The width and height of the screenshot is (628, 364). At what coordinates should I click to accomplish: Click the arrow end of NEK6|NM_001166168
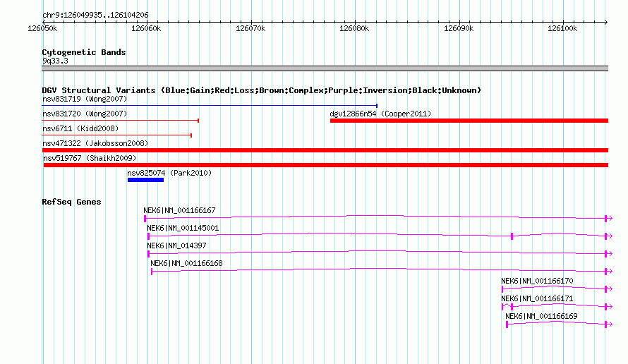click(x=609, y=272)
